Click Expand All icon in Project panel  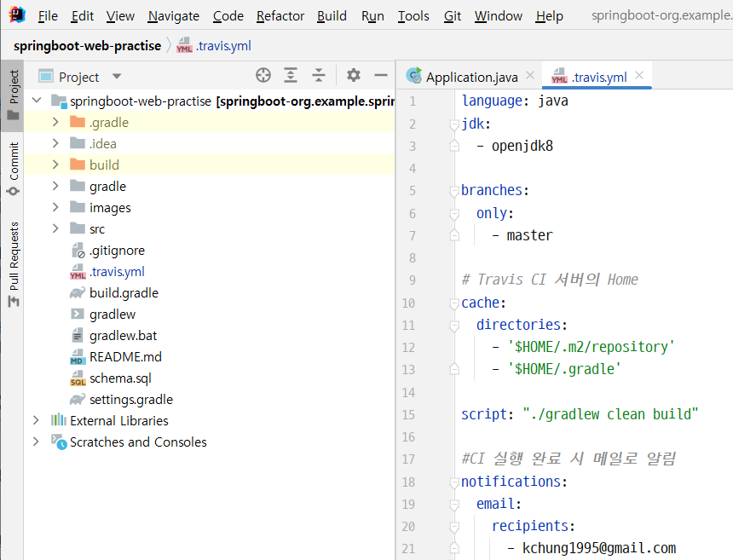[x=291, y=75]
